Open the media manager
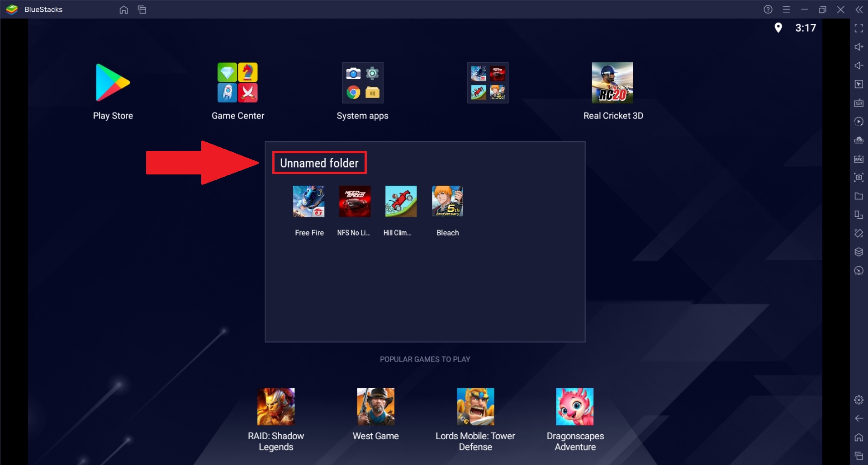 pyautogui.click(x=858, y=196)
